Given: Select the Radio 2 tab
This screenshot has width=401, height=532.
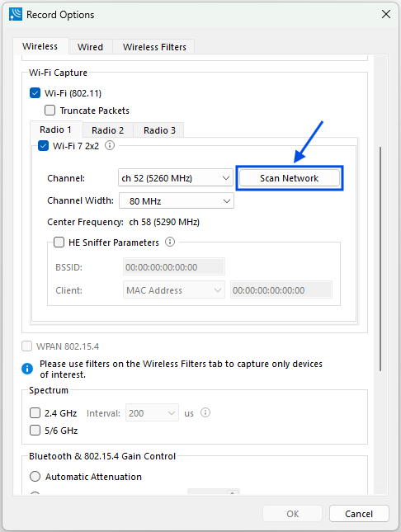Looking at the screenshot, I should pos(107,130).
